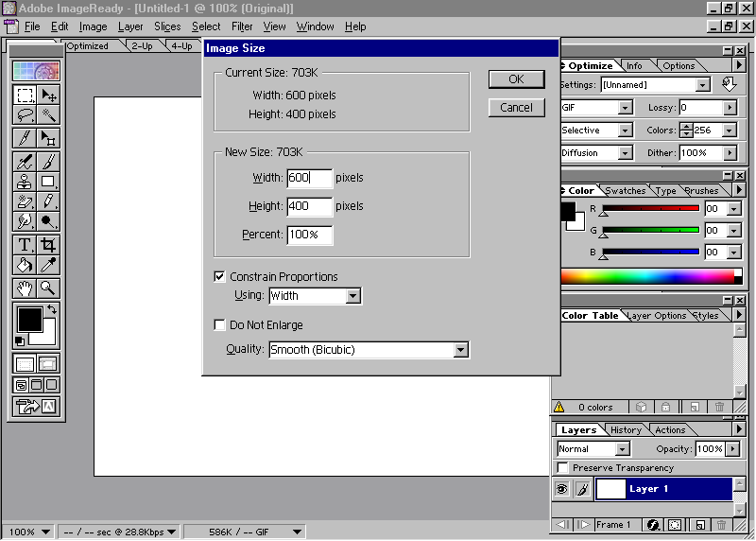Select the Magic Wand tool
Image resolution: width=756 pixels, height=541 pixels.
point(48,114)
